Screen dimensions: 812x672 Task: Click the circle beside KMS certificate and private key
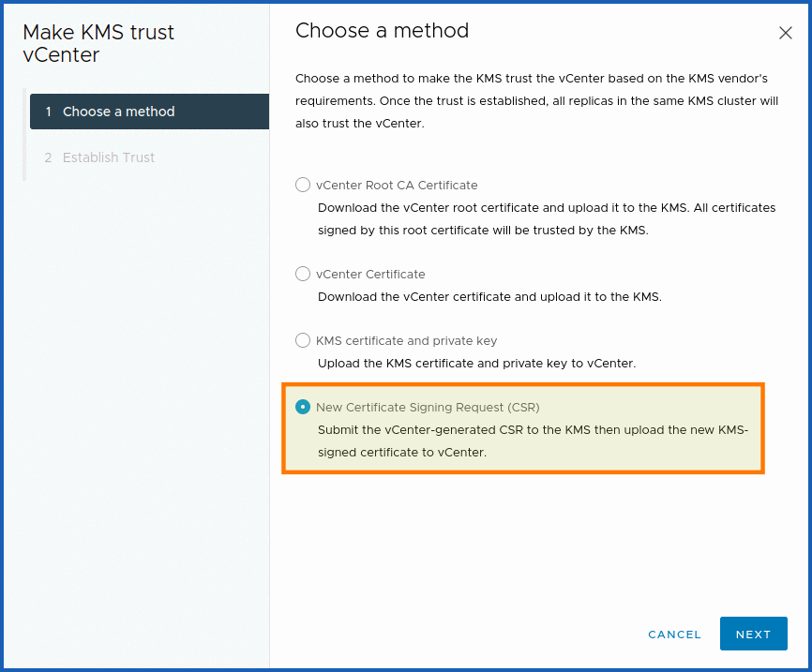click(x=303, y=340)
